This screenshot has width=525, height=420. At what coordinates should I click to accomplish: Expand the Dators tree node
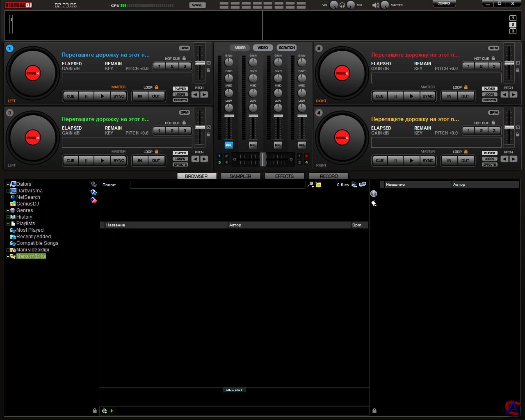pyautogui.click(x=8, y=185)
